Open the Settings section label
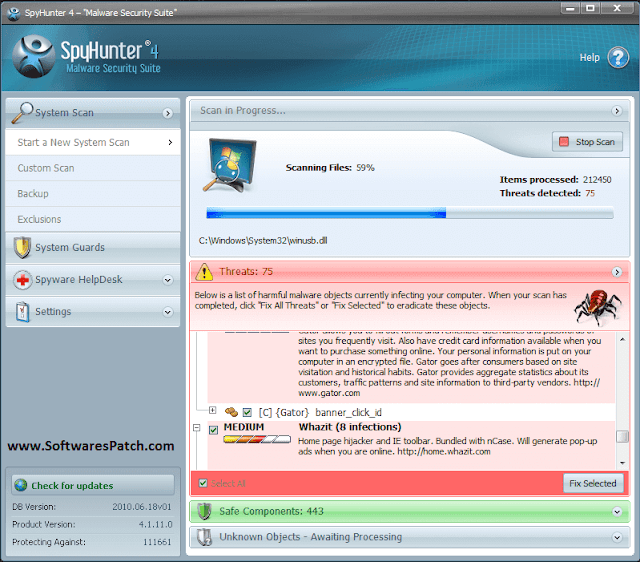 [x=53, y=312]
